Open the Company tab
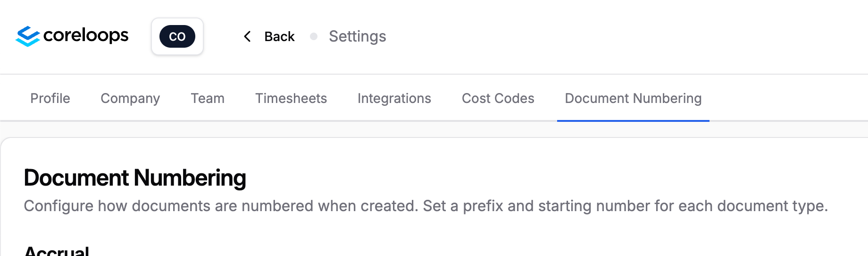 pos(130,98)
